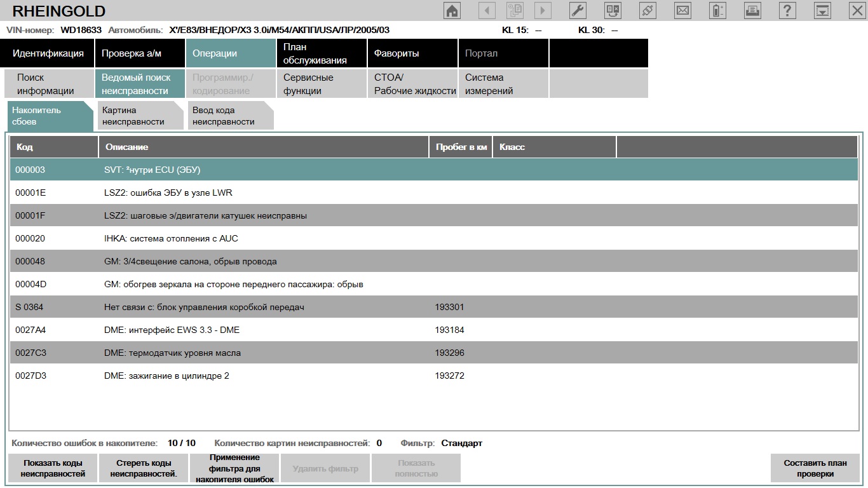Switch to Картина неисправности tab
Screen dimensions: 868x488
pyautogui.click(x=140, y=116)
